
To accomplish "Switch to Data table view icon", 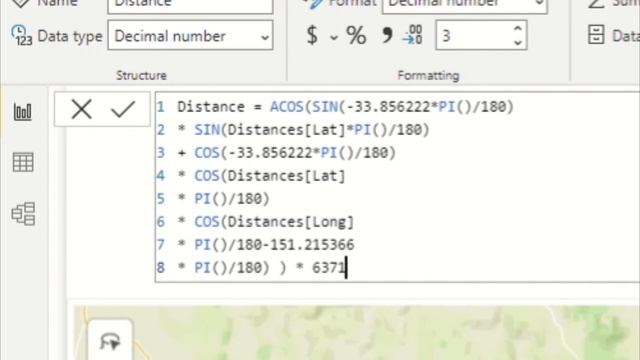I will click(x=23, y=162).
